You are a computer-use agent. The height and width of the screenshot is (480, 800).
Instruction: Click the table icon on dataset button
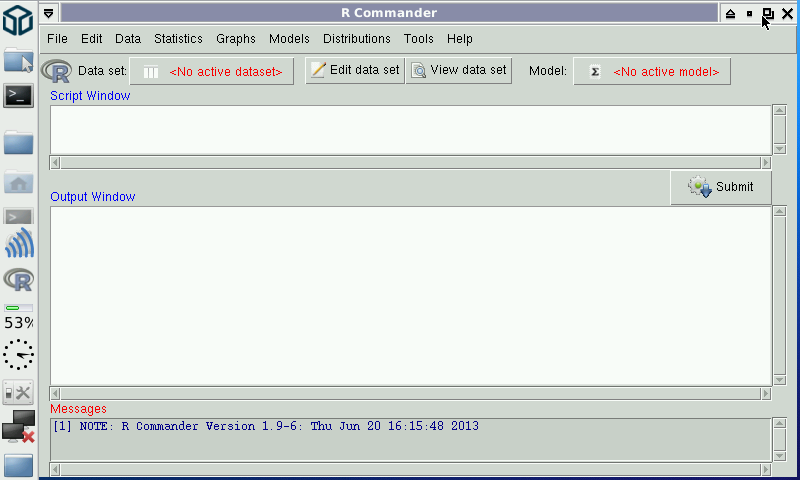[151, 72]
